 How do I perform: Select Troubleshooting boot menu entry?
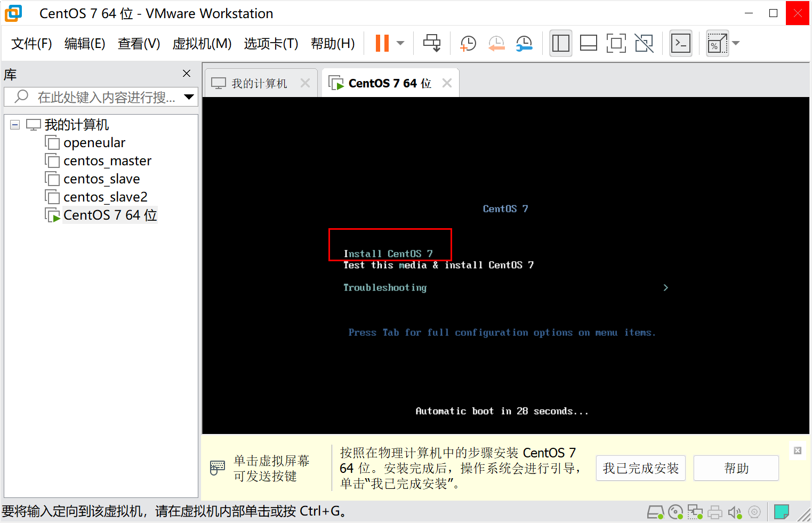coord(385,287)
